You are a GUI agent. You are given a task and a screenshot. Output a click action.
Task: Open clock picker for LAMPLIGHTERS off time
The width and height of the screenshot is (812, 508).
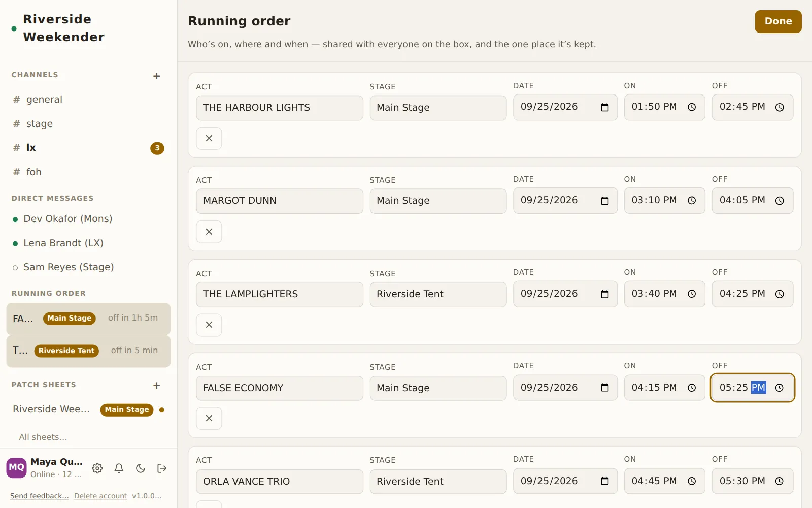(780, 294)
